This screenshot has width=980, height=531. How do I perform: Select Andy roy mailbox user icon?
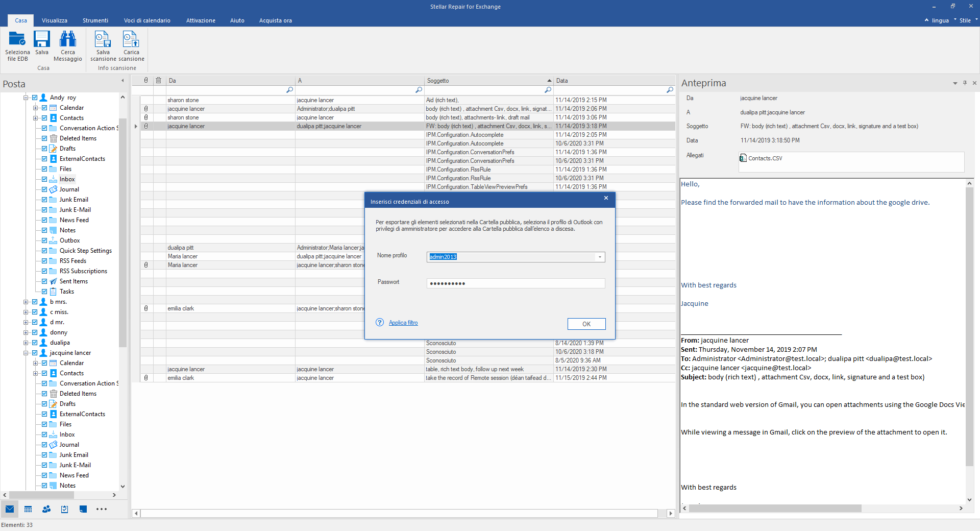(43, 98)
